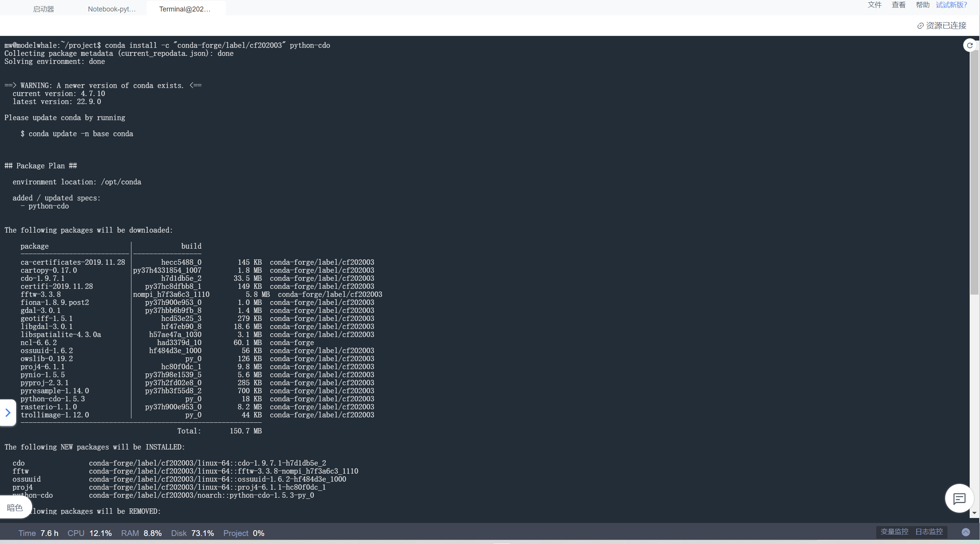Open the 文件 menu
The width and height of the screenshot is (980, 544).
tap(875, 5)
